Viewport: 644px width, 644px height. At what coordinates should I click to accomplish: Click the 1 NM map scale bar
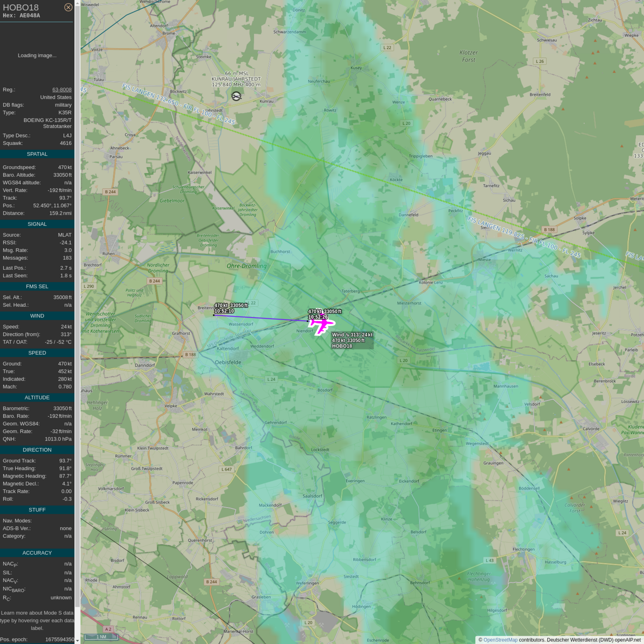(x=102, y=636)
